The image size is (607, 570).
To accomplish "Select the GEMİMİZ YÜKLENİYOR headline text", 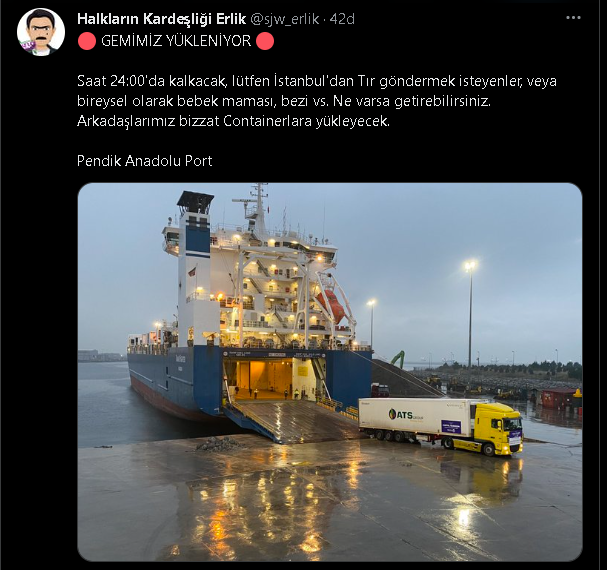I will (176, 41).
